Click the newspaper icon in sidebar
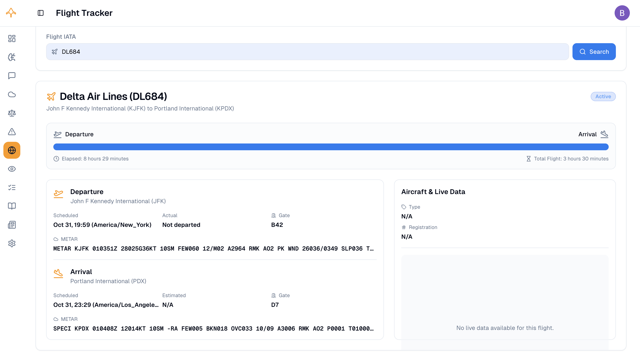The width and height of the screenshot is (640, 364). pos(12,225)
